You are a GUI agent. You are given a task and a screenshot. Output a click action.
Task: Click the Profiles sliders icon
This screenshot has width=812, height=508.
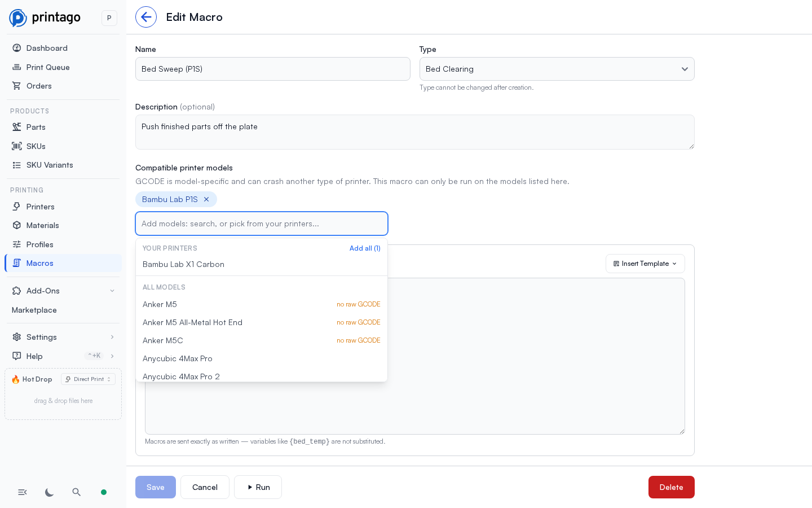click(x=17, y=244)
